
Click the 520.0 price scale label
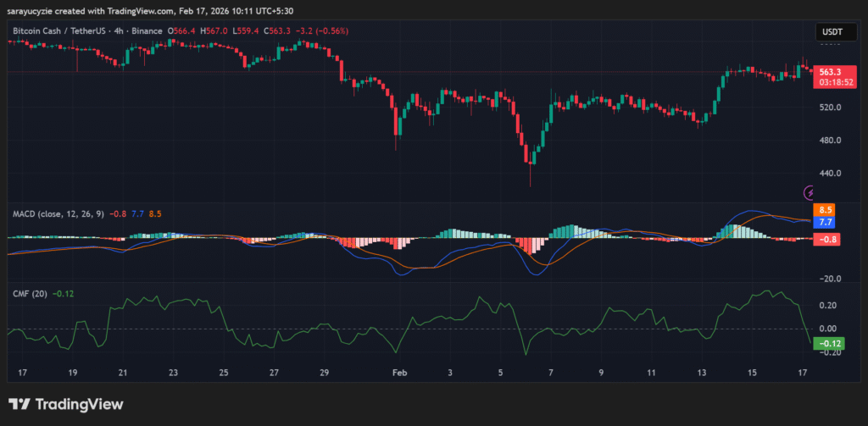click(x=830, y=108)
